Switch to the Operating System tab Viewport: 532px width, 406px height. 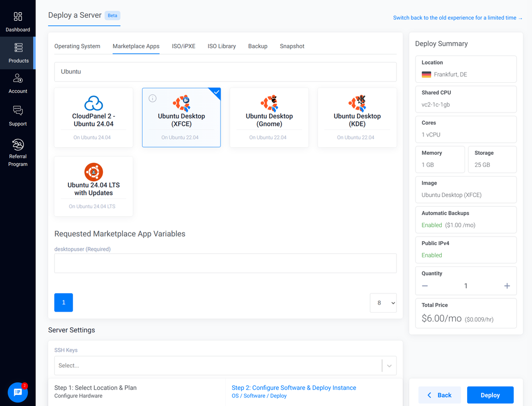click(78, 46)
